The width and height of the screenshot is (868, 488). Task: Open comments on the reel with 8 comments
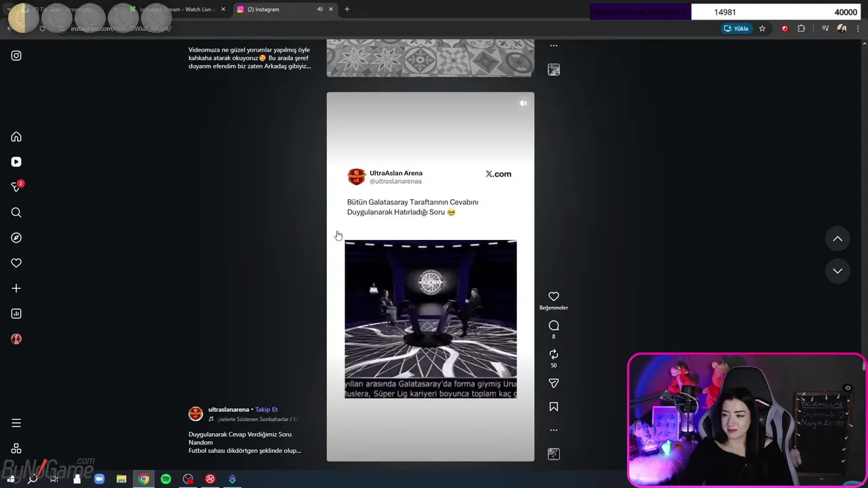(553, 326)
